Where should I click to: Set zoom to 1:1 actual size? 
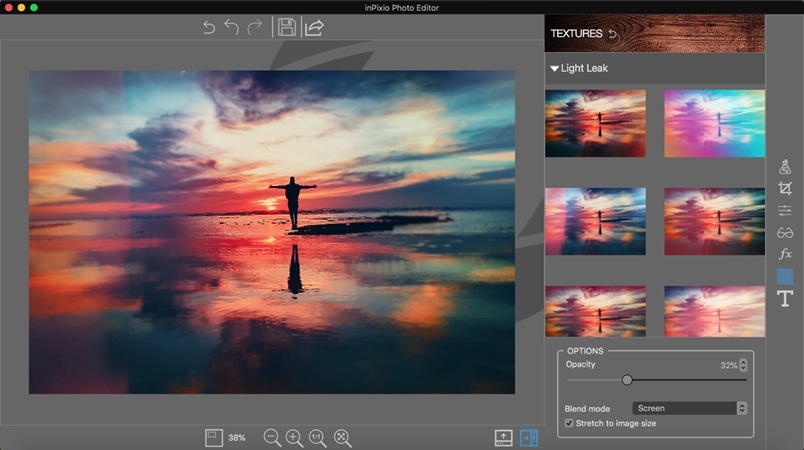point(317,438)
